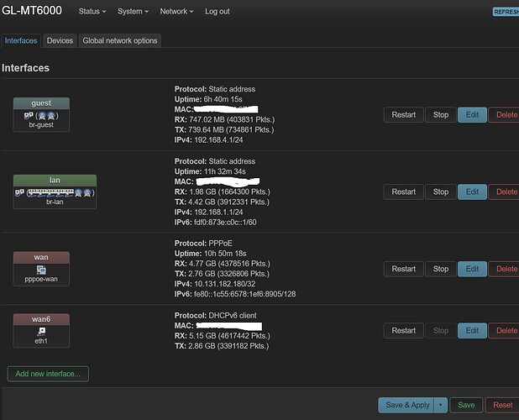Stop the lan interface

441,192
